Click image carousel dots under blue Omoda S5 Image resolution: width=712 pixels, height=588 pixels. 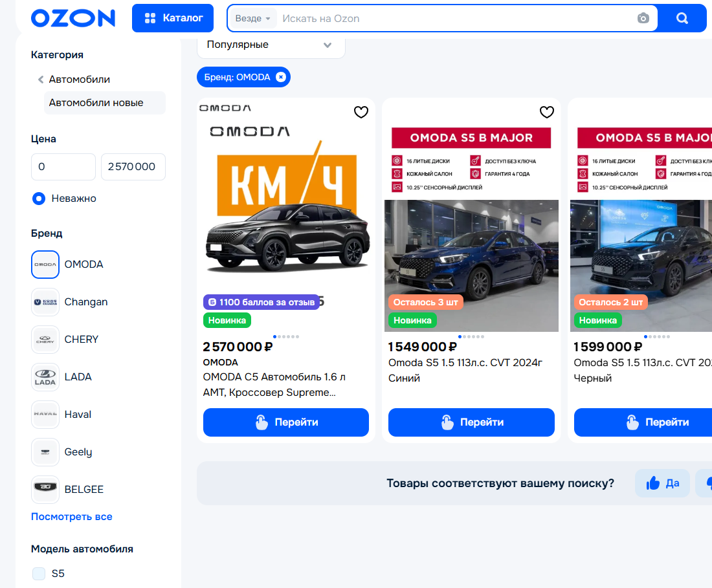pyautogui.click(x=471, y=336)
